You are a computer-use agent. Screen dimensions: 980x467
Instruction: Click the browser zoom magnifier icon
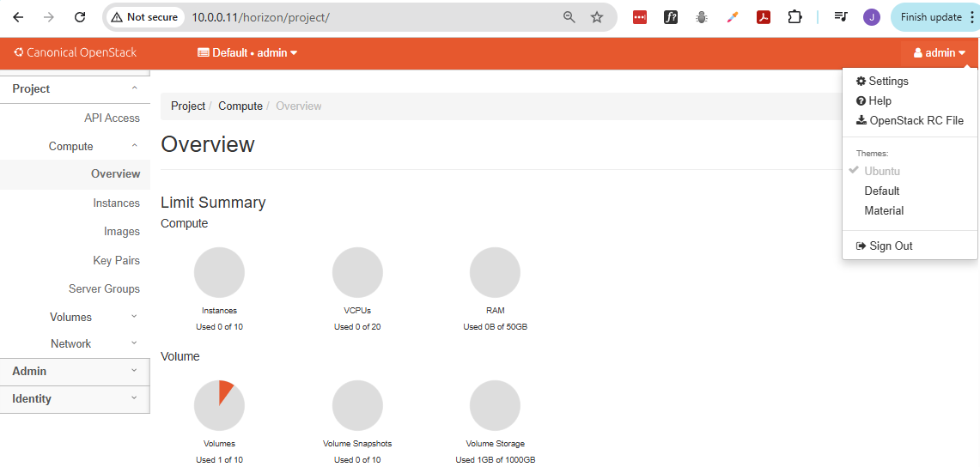point(569,17)
